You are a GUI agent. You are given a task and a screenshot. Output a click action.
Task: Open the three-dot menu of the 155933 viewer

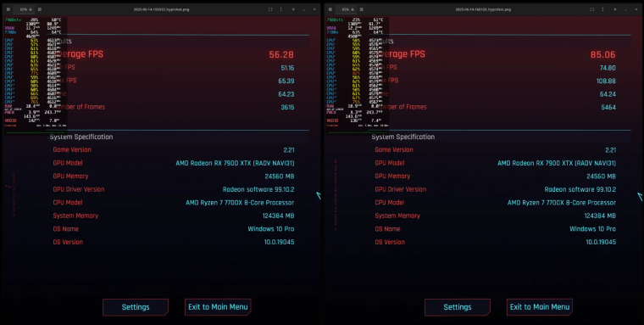pyautogui.click(x=281, y=9)
